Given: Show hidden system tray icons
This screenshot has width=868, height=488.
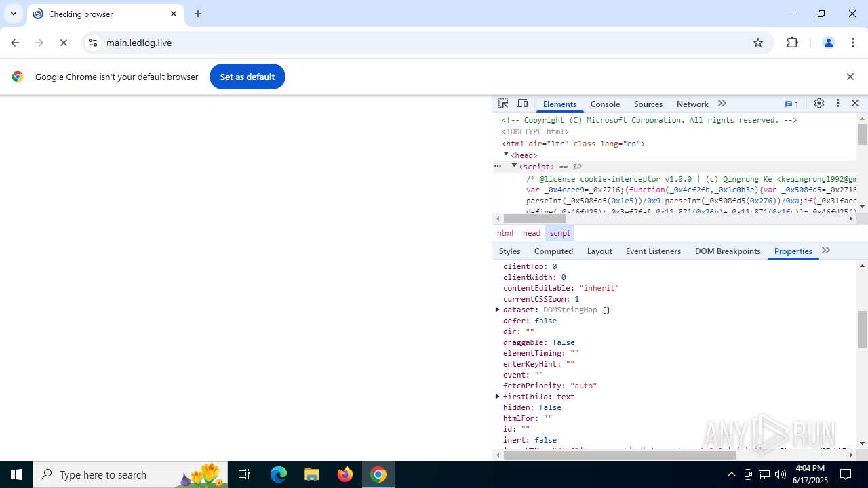Looking at the screenshot, I should coord(731,474).
